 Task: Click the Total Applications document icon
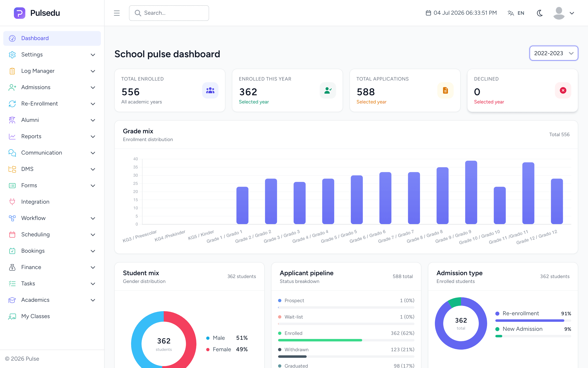[x=445, y=91]
